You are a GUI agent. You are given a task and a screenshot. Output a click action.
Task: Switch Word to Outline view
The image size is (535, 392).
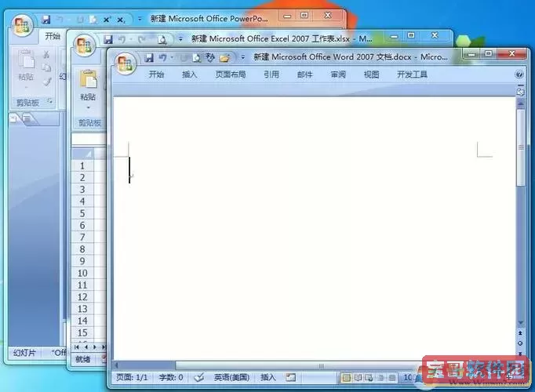380,378
